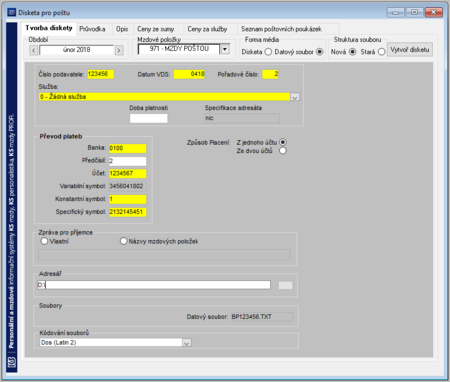The width and height of the screenshot is (450, 382).
Task: Click the Doba platnosti input field
Action: 149,118
